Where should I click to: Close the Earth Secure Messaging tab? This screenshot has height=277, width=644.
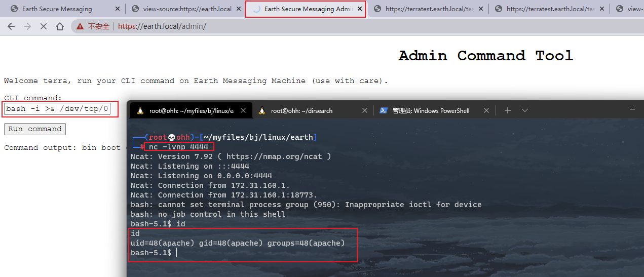click(x=118, y=9)
